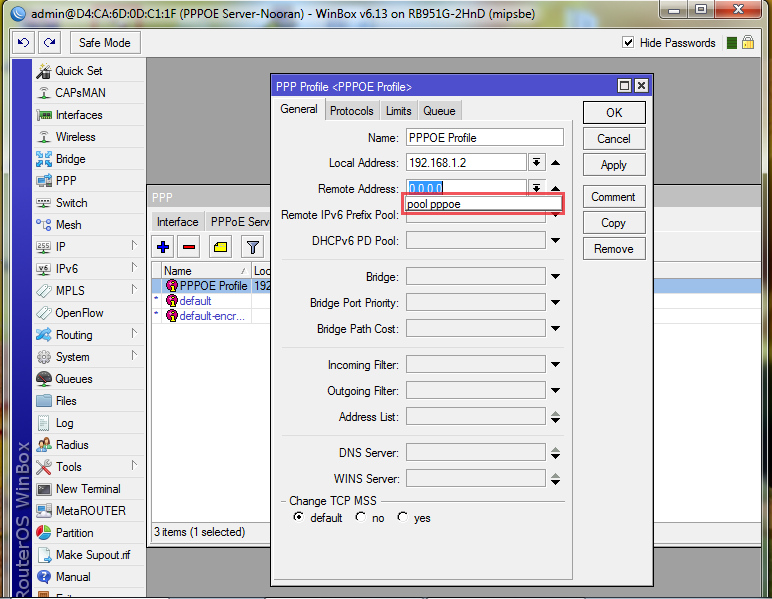Expand Outgoing Filter field arrow

pyautogui.click(x=555, y=391)
